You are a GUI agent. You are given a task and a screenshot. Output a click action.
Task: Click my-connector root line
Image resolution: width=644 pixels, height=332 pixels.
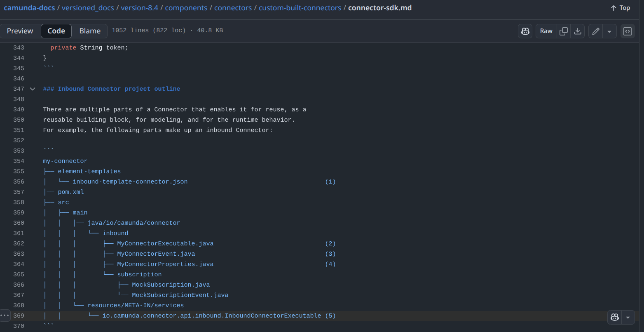[65, 161]
